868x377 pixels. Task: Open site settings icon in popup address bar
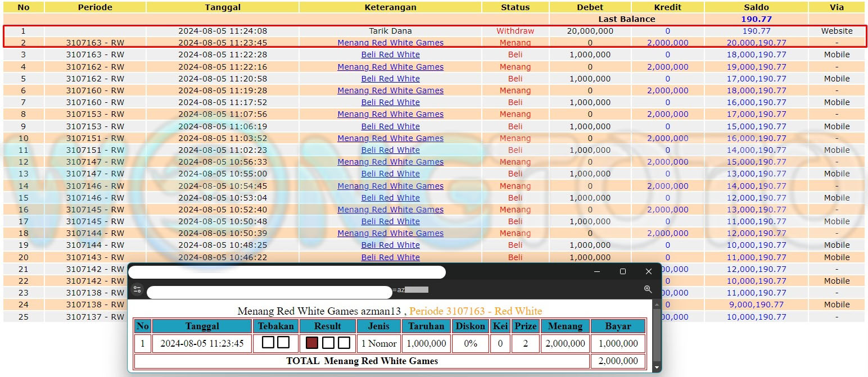[x=137, y=290]
